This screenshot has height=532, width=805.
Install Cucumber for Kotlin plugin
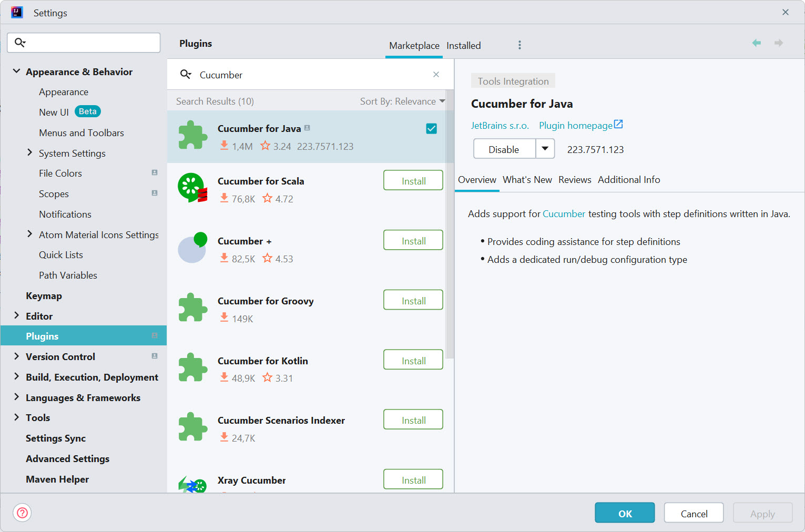413,360
